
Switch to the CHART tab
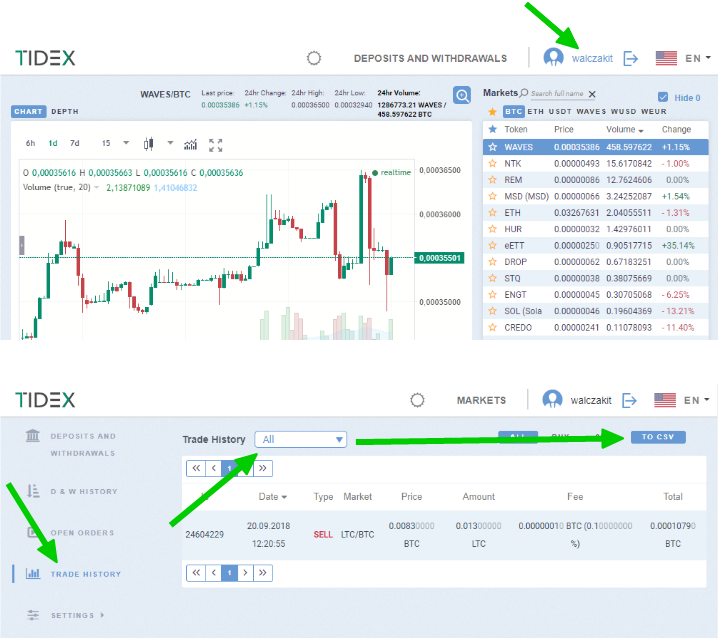click(x=28, y=111)
